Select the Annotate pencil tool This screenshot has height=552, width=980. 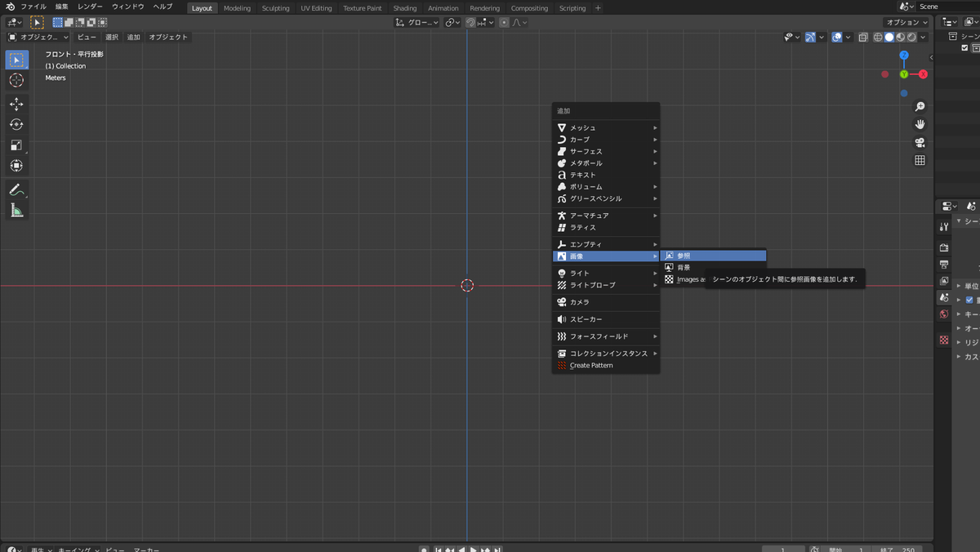[x=16, y=189]
